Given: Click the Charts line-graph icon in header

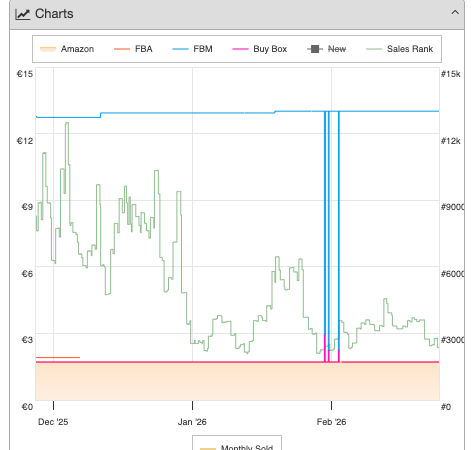Looking at the screenshot, I should [23, 14].
